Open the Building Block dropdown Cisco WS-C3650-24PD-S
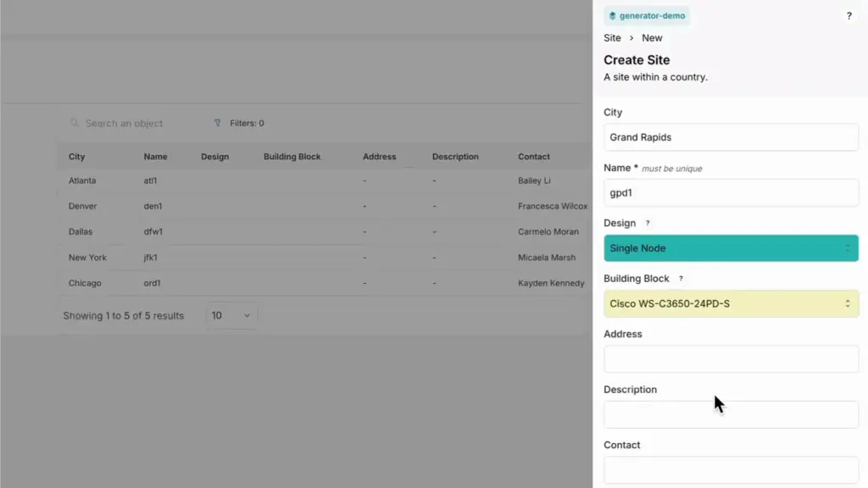868x488 pixels. [732, 303]
